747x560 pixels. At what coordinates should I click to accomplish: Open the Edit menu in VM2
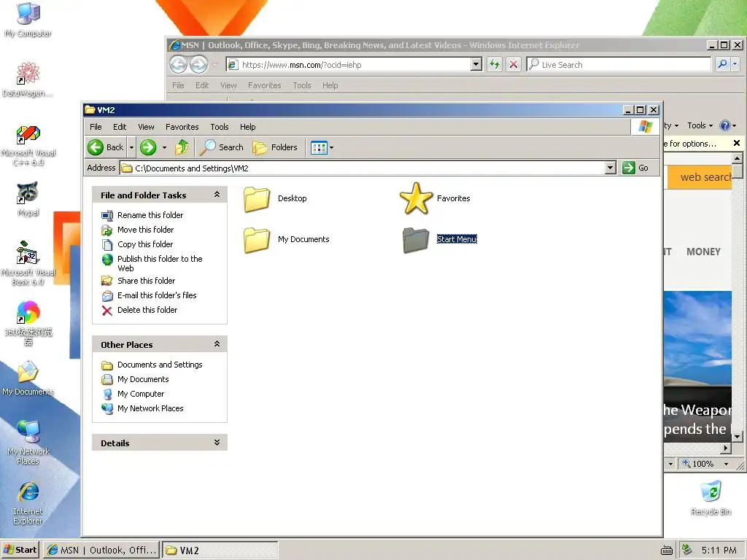pyautogui.click(x=120, y=127)
